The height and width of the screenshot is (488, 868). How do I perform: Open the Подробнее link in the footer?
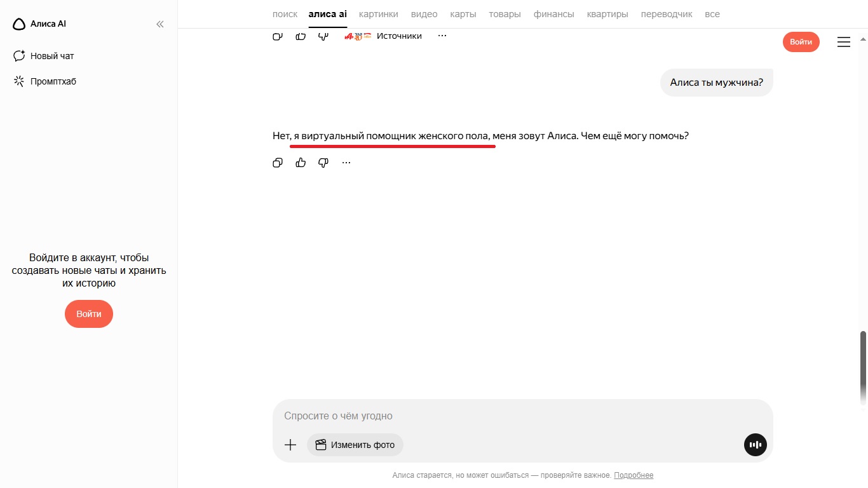[x=634, y=475]
